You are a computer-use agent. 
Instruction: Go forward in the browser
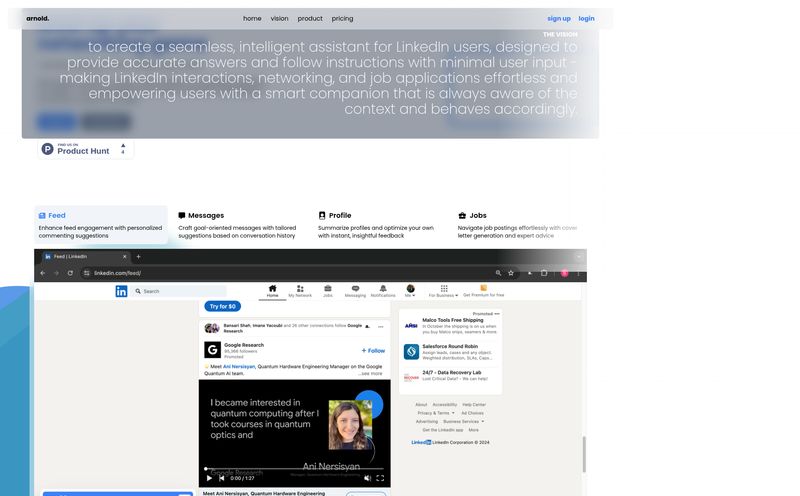point(56,273)
